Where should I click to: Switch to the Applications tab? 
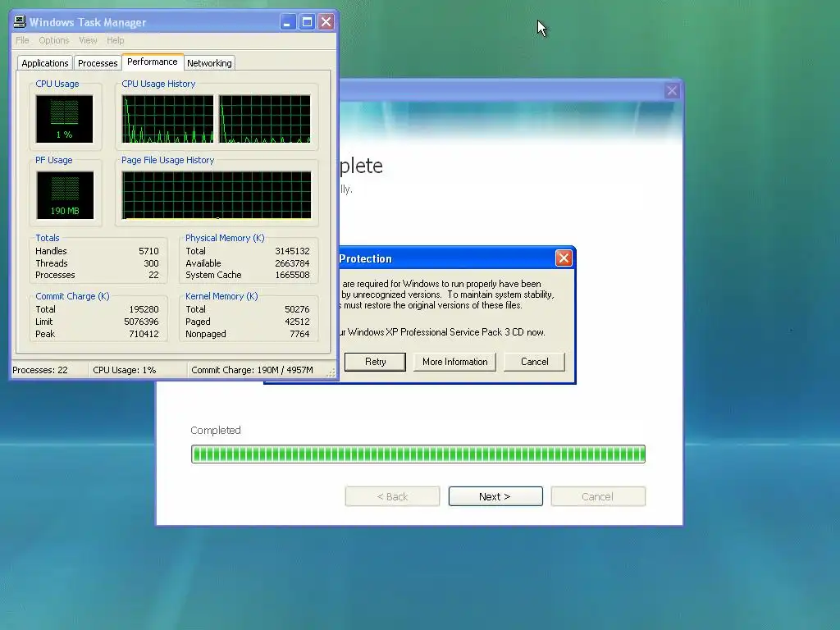pyautogui.click(x=45, y=63)
